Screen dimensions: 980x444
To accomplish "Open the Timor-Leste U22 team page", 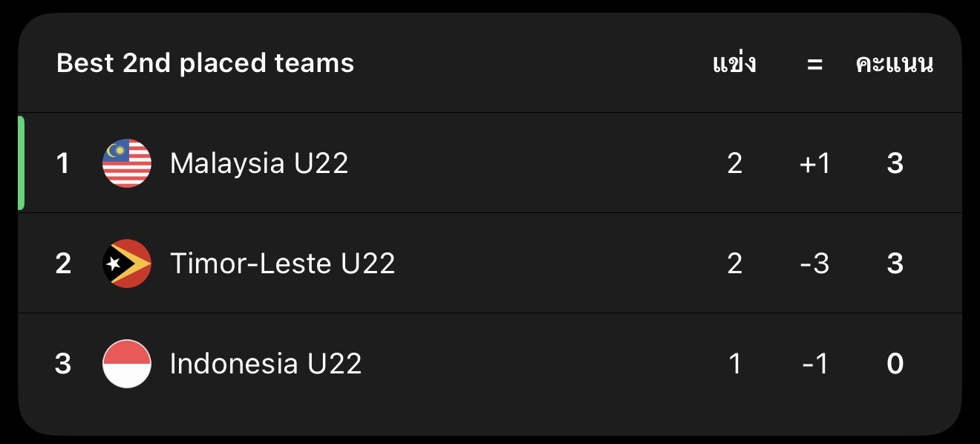I will (x=282, y=264).
